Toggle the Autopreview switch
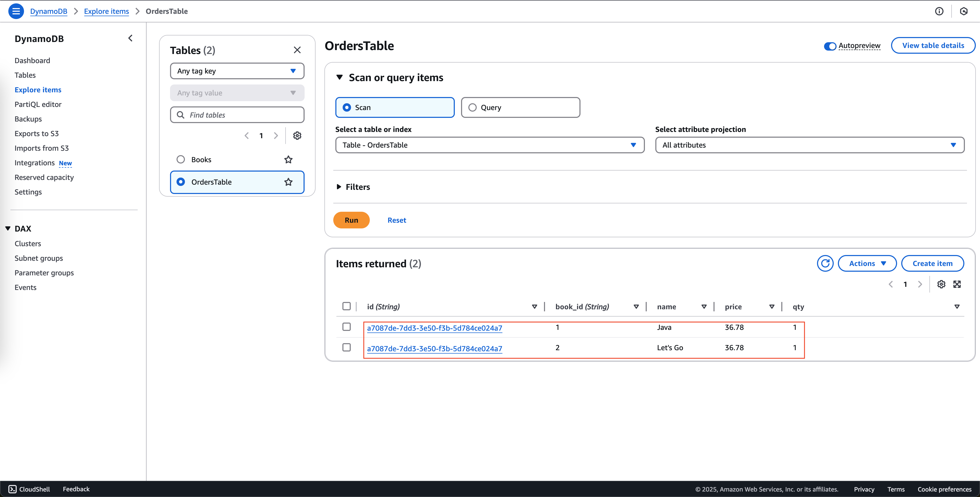The height and width of the screenshot is (497, 980). [x=830, y=46]
